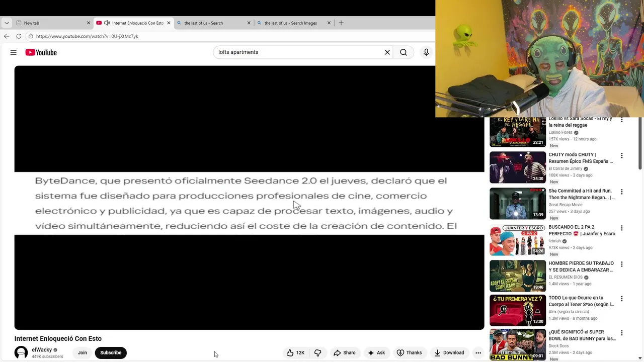Clear the search box with the X
Viewport: 644px width, 362px height.
click(x=387, y=52)
